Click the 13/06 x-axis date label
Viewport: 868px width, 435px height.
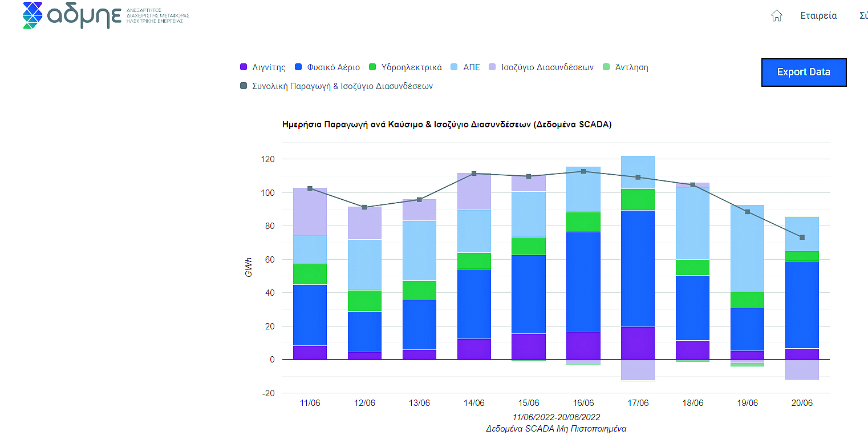[419, 403]
